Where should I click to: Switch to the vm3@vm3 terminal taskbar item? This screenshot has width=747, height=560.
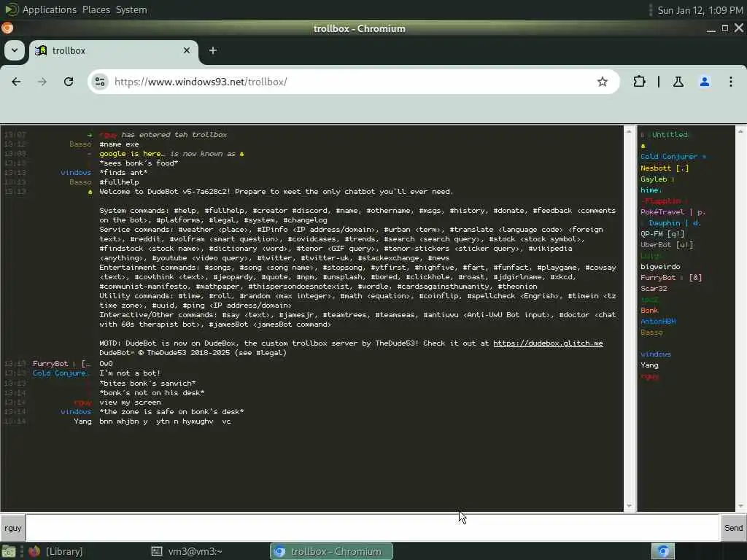pos(187,551)
